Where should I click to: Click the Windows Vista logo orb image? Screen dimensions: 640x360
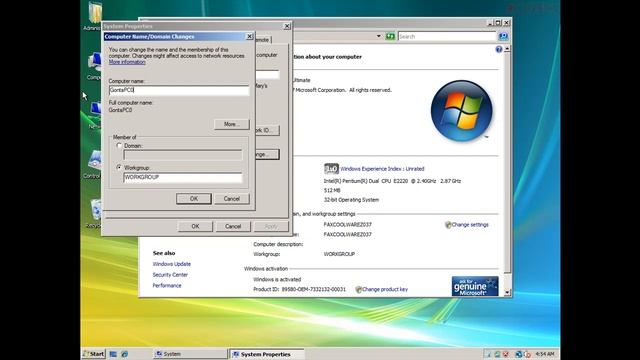click(462, 111)
